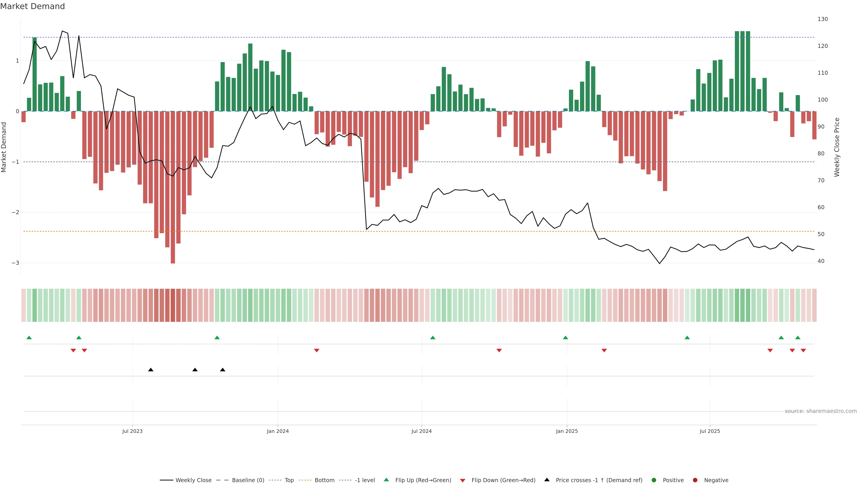Image resolution: width=868 pixels, height=488 pixels.
Task: Click the rightmost red flip-down triangle marker
Action: [803, 351]
